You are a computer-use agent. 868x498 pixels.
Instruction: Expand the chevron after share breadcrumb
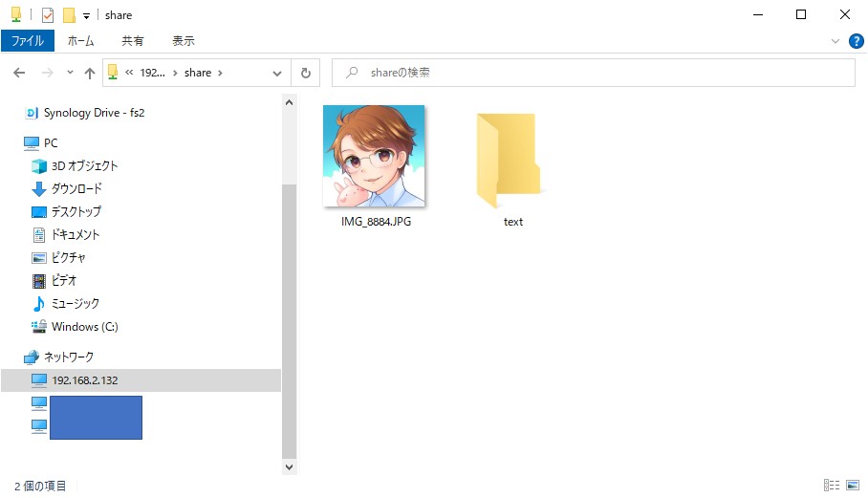pos(220,73)
